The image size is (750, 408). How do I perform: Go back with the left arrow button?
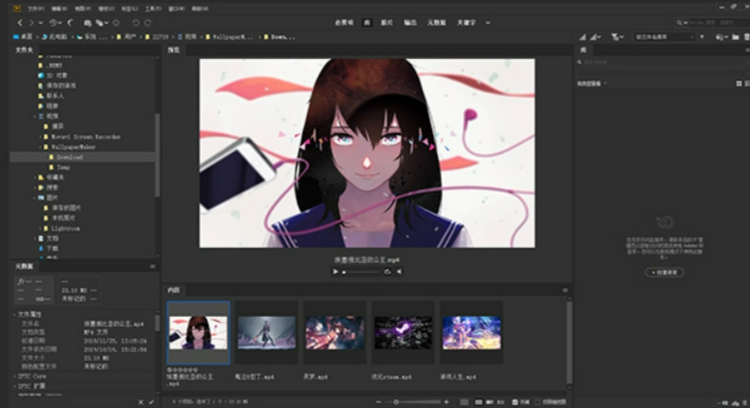coord(20,22)
